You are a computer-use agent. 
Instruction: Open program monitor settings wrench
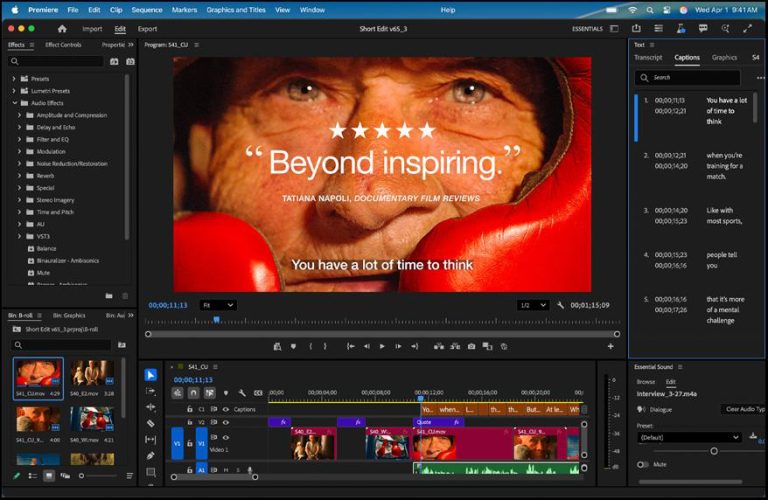[560, 306]
